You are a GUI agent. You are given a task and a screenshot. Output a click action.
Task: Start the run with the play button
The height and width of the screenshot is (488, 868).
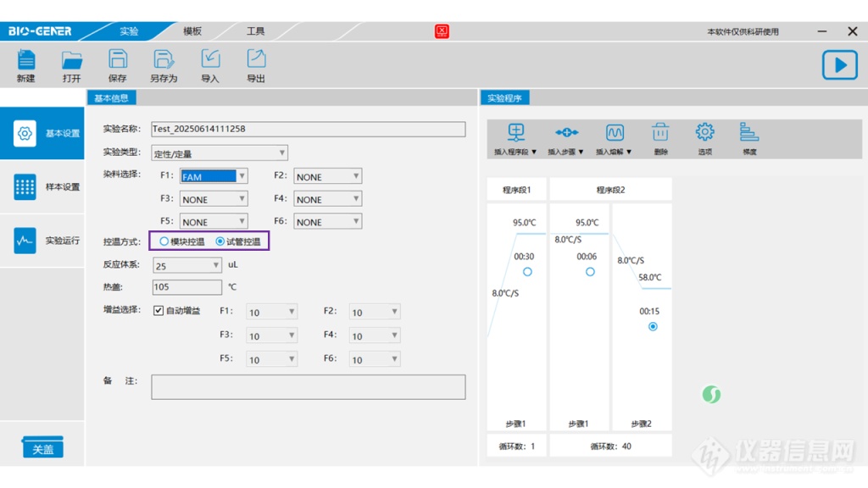coord(839,65)
